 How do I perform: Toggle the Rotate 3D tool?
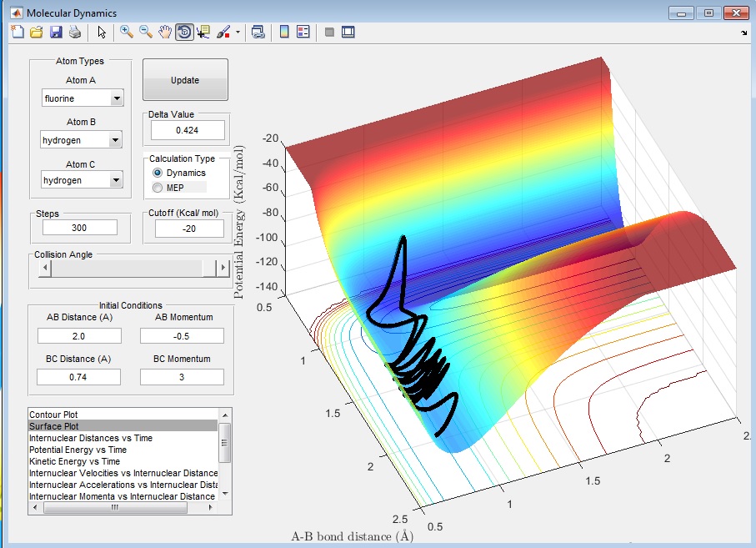point(184,32)
